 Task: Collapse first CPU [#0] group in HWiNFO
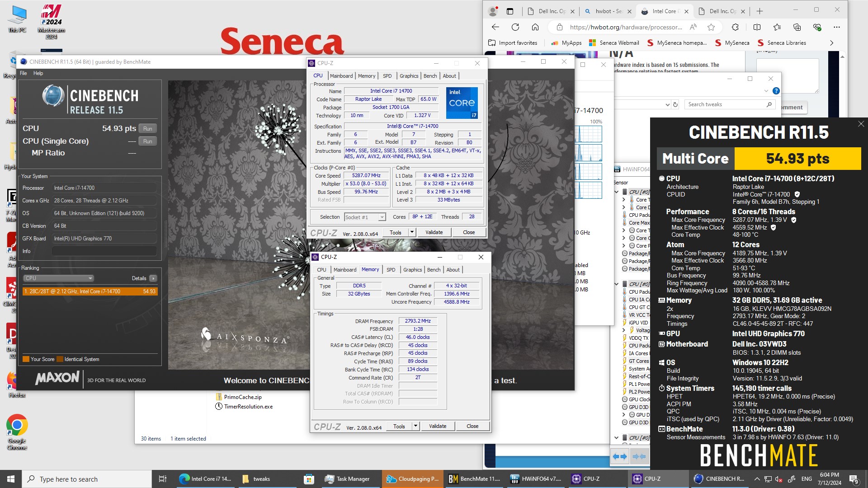pos(617,192)
